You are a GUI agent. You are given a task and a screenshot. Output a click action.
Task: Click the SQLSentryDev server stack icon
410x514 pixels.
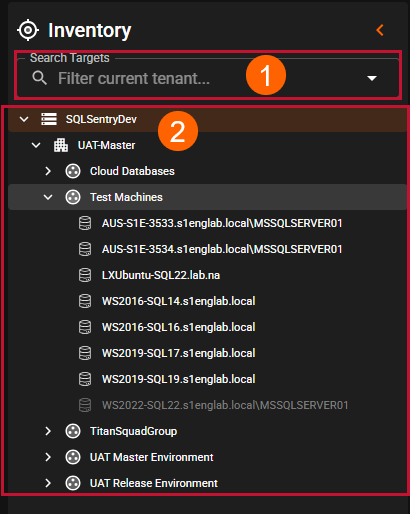pyautogui.click(x=49, y=119)
